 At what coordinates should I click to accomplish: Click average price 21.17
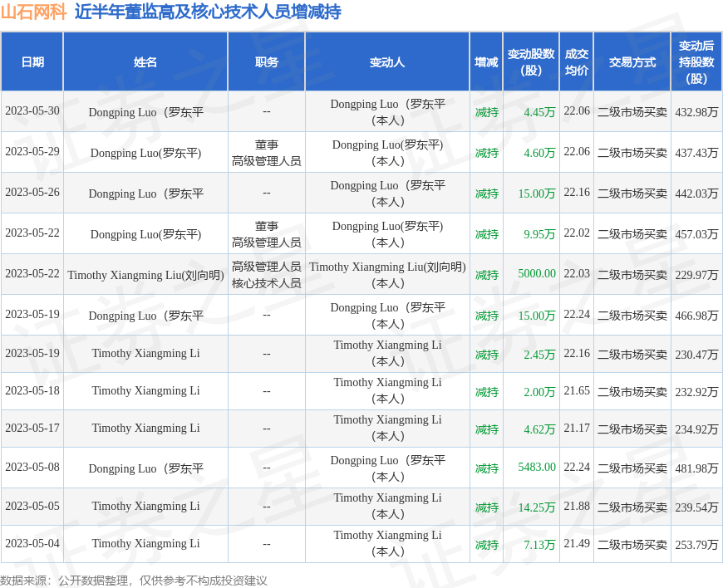coord(577,428)
